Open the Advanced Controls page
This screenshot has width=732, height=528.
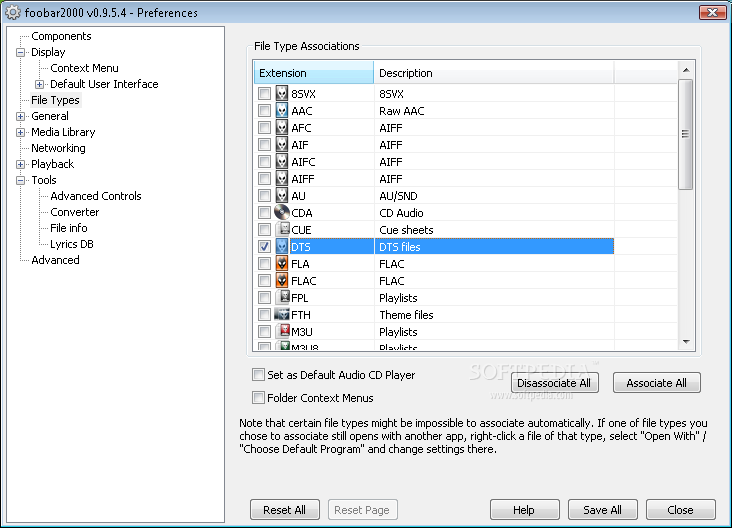(x=96, y=196)
